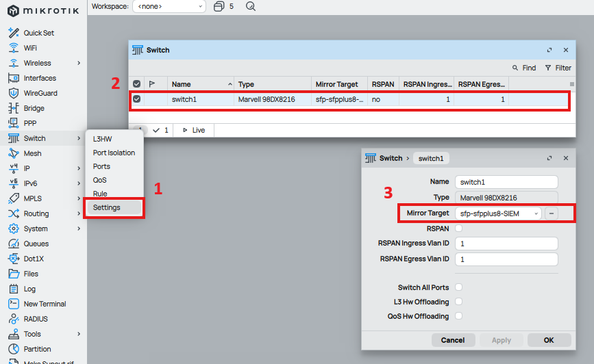Click the WireGuard icon in sidebar
Viewport: 594px width, 364px height.
13,93
